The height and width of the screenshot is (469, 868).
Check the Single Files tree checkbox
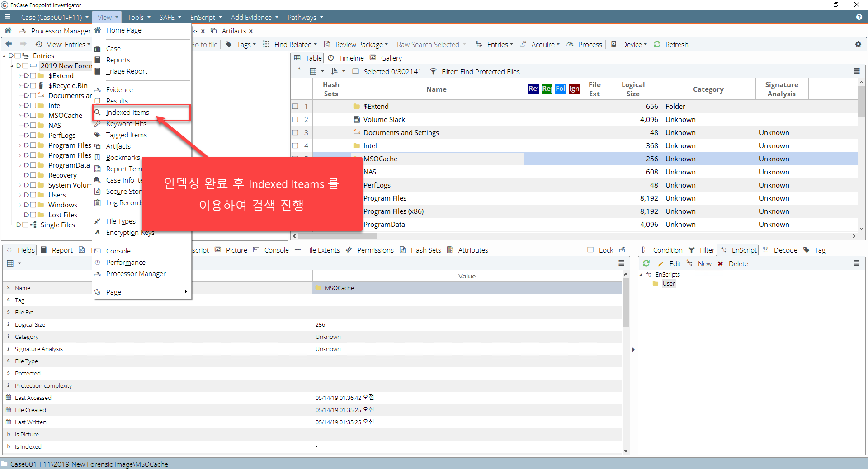(26, 225)
